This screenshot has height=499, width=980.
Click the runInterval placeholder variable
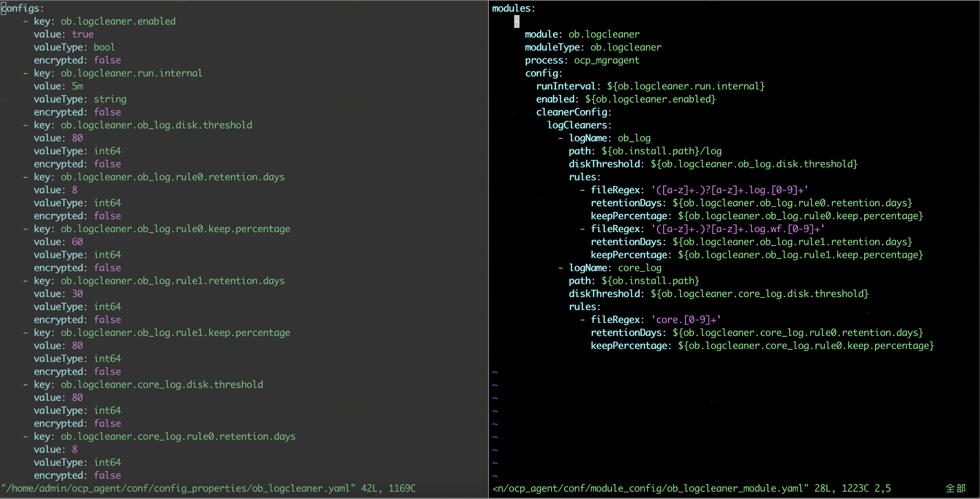tap(686, 86)
